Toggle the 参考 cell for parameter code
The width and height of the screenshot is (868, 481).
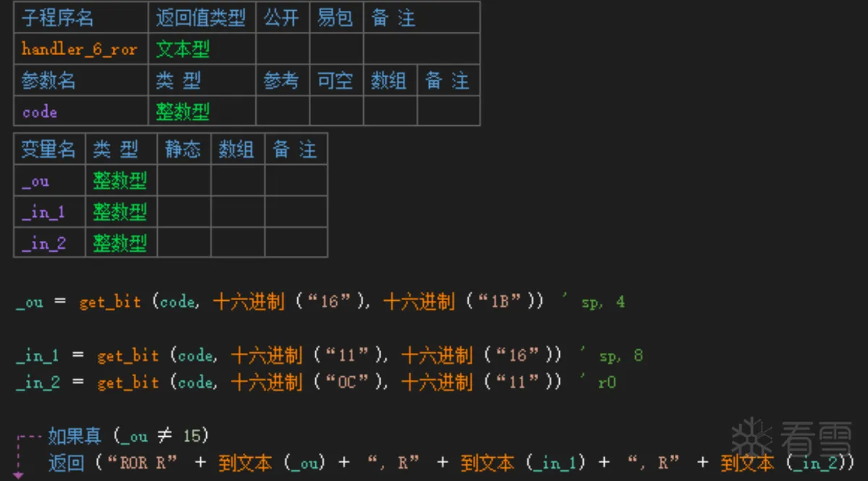(283, 111)
